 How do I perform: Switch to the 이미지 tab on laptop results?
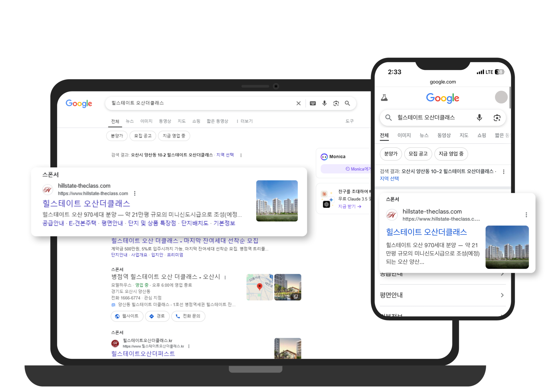pyautogui.click(x=146, y=121)
